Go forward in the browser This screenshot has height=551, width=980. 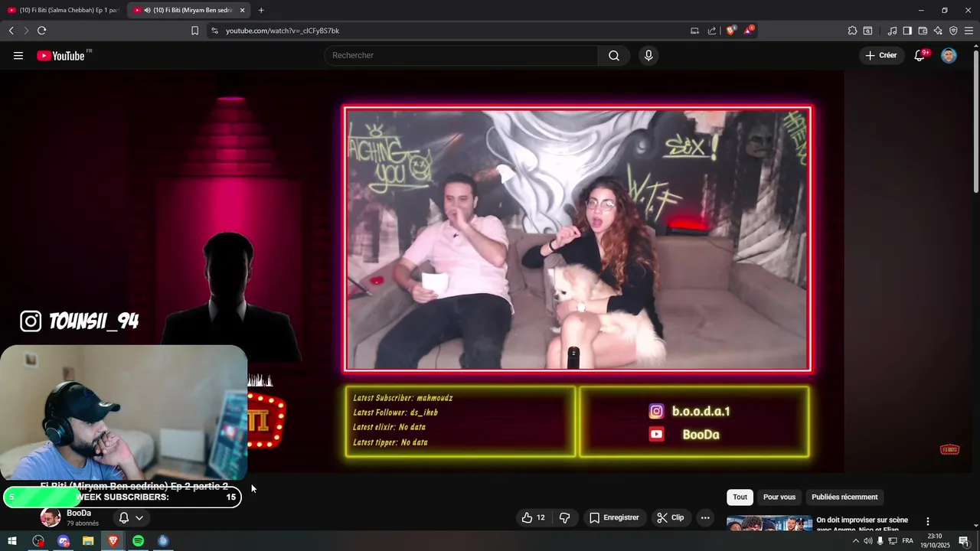[26, 31]
